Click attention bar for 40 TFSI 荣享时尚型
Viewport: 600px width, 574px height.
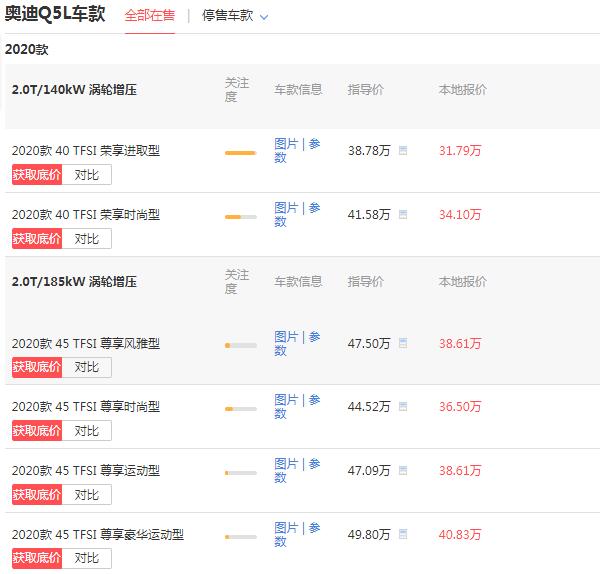coord(241,217)
